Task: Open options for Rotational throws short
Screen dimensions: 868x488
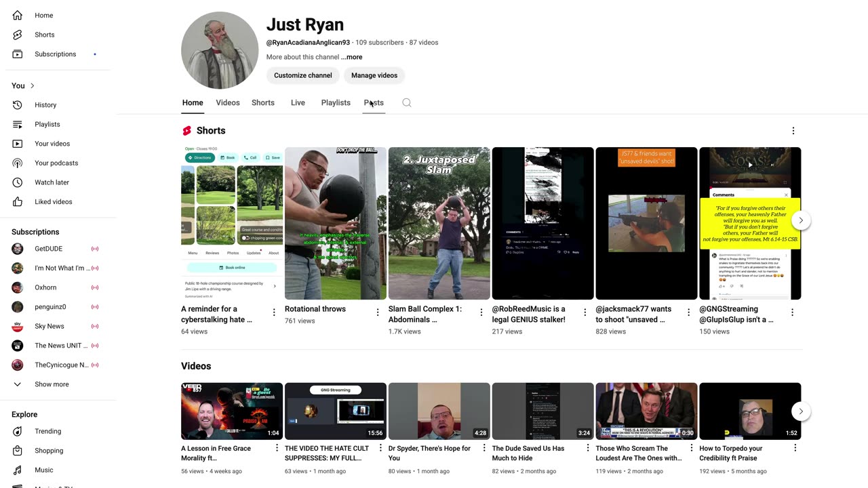Action: click(378, 312)
